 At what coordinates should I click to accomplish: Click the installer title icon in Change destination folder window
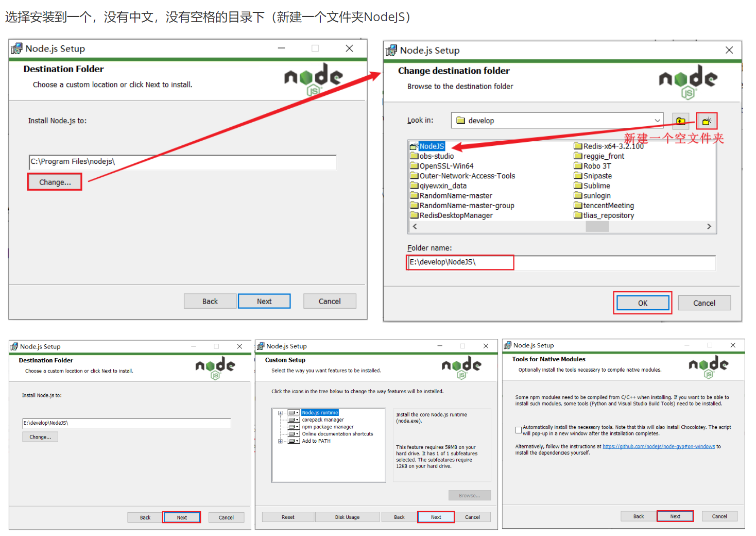click(x=391, y=50)
